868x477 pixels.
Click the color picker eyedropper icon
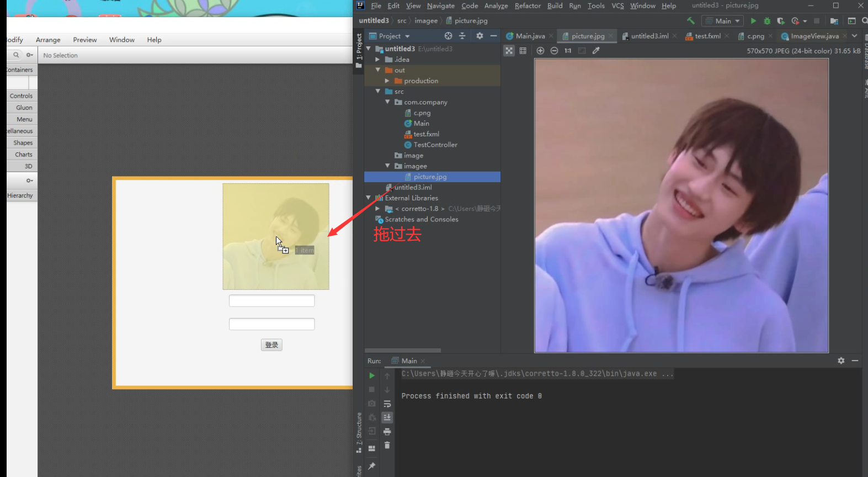[x=596, y=51]
